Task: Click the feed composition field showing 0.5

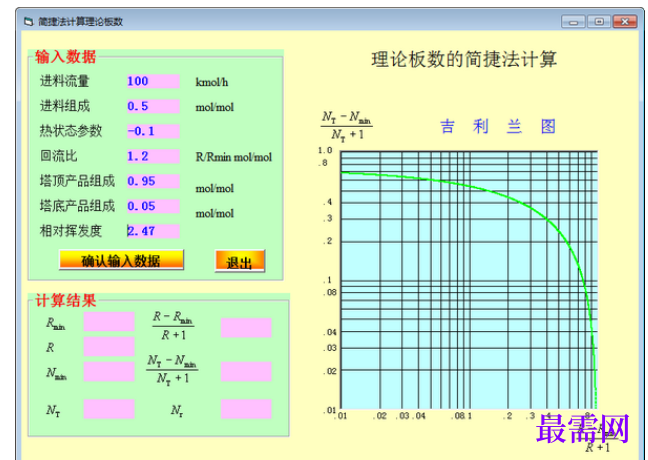Action: (x=153, y=106)
